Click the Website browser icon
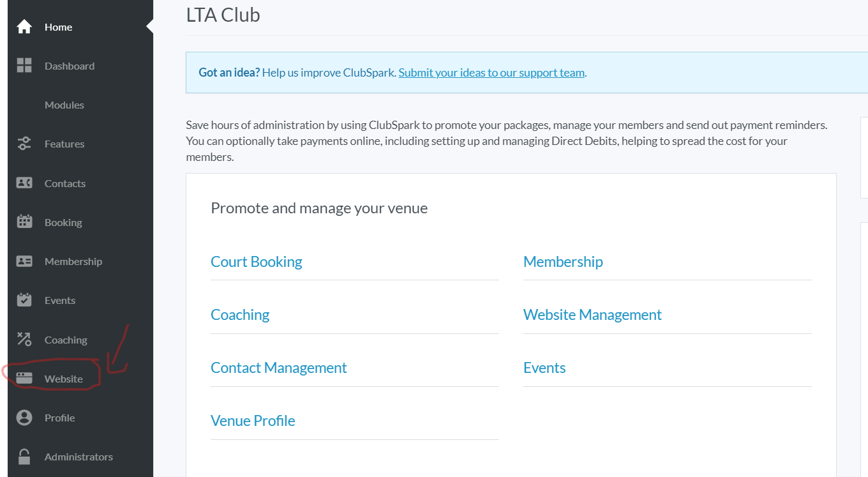The image size is (868, 477). point(24,379)
